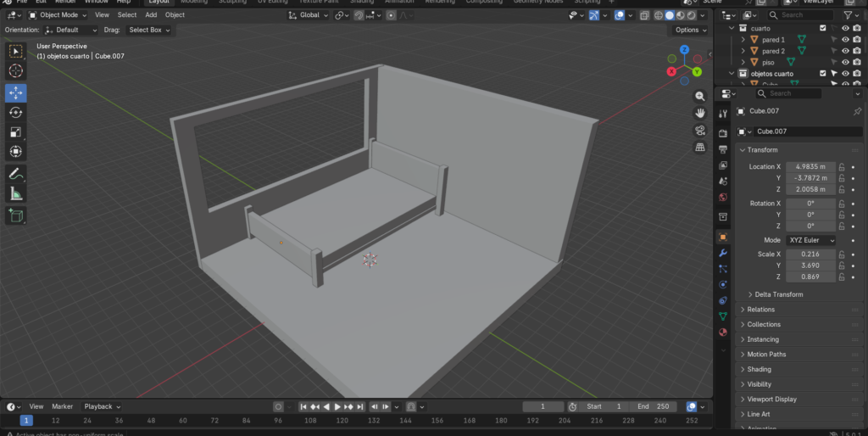Lock the Location X value
The image size is (868, 436).
click(x=842, y=167)
